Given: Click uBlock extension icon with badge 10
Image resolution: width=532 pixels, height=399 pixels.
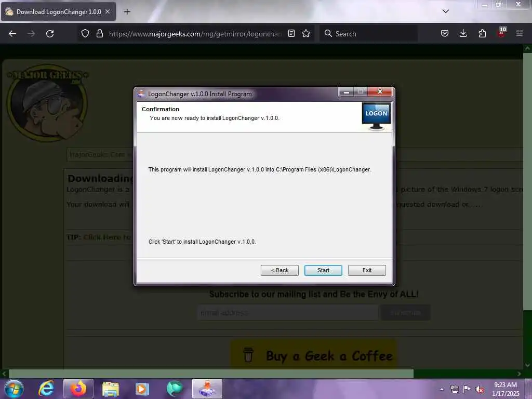Looking at the screenshot, I should (501, 32).
